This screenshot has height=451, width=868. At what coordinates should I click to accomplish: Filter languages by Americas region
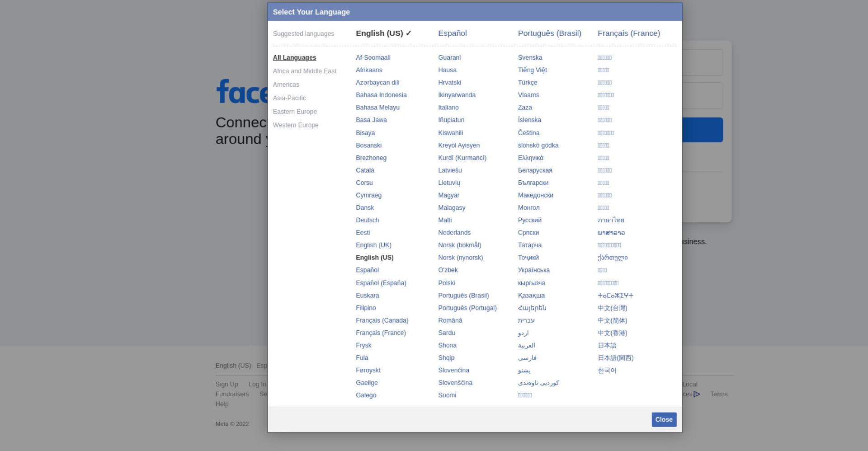[286, 85]
